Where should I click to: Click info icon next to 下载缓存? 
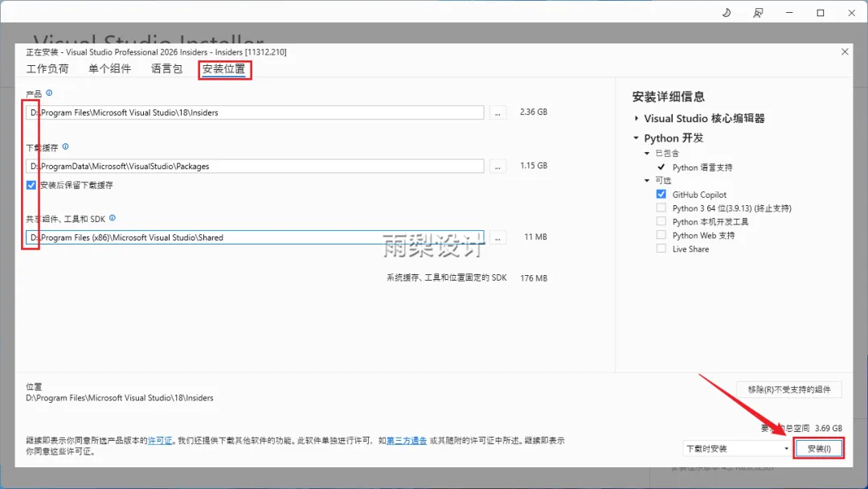coord(65,146)
